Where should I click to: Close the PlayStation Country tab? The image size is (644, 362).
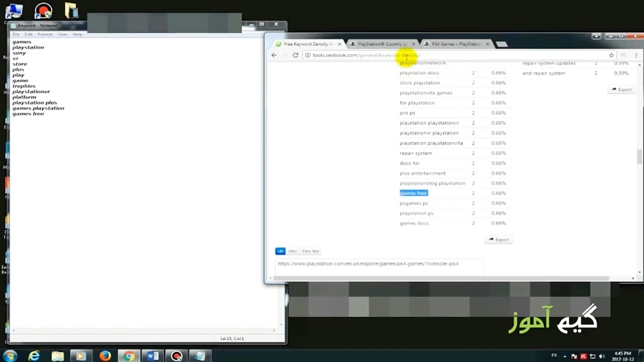click(x=413, y=44)
